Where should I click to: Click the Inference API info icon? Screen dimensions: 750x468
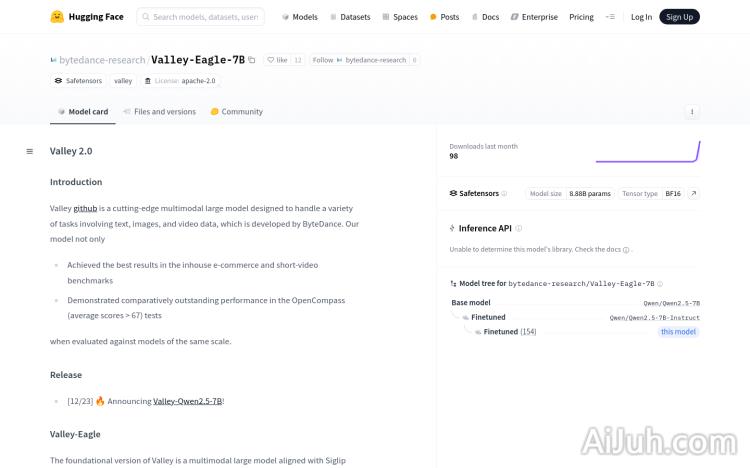point(518,228)
